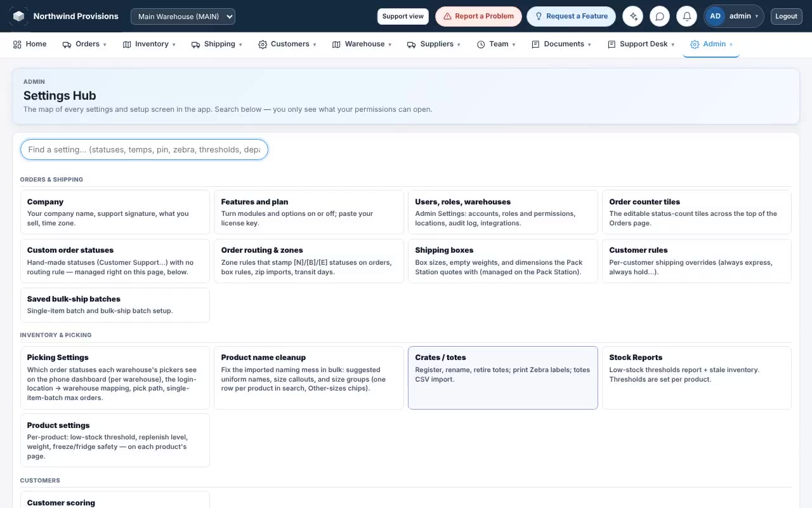The width and height of the screenshot is (812, 508).
Task: Open the Product settings card
Action: (x=115, y=440)
